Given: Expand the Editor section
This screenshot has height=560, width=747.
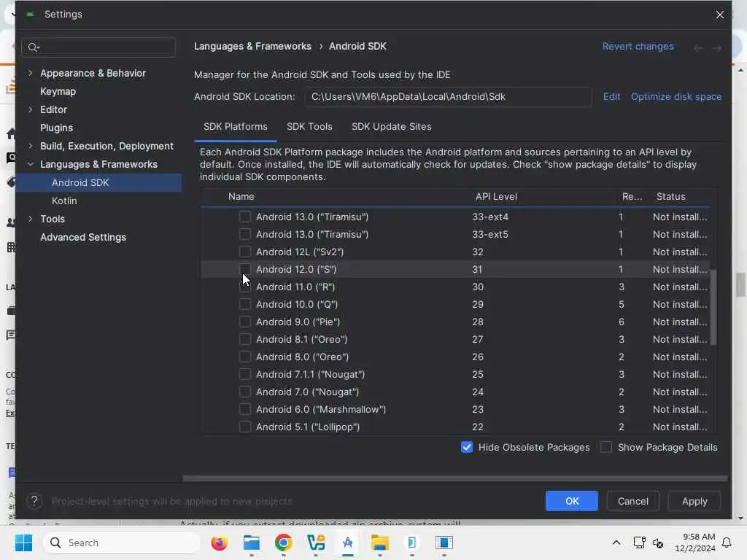Looking at the screenshot, I should pyautogui.click(x=31, y=109).
